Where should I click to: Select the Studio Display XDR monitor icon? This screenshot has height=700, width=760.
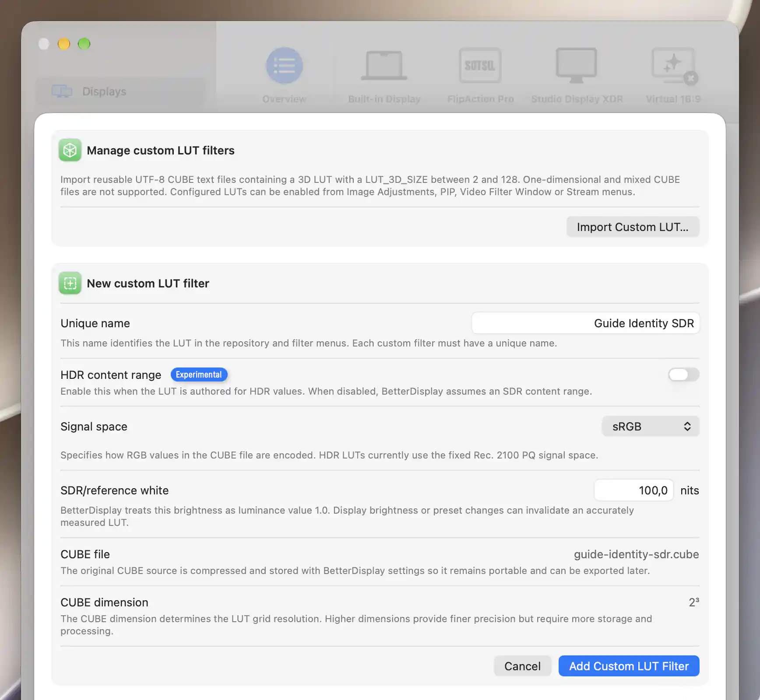click(x=577, y=66)
